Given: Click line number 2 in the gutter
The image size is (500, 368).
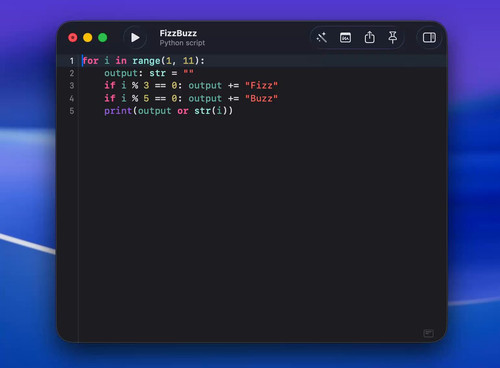Looking at the screenshot, I should point(72,73).
